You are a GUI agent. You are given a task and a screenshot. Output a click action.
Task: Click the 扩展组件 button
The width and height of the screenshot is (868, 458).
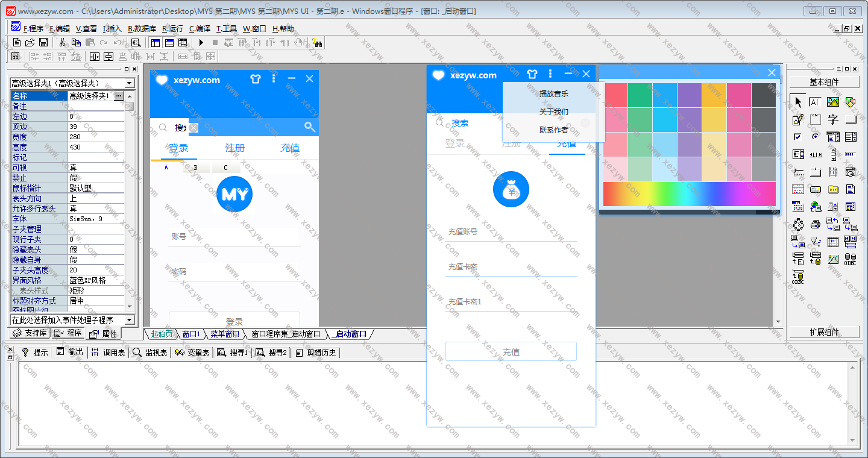tap(824, 332)
